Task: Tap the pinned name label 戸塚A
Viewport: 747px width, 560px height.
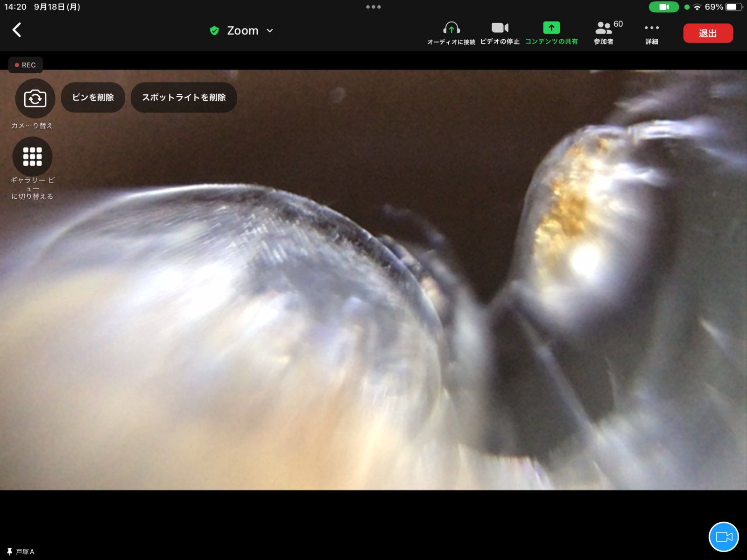Action: 21,552
